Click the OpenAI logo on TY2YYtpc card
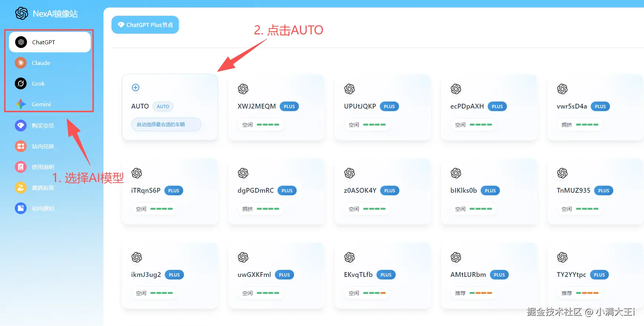 (562, 257)
